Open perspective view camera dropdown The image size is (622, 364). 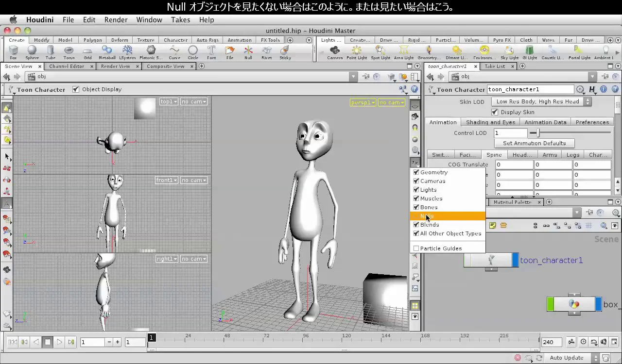[392, 102]
